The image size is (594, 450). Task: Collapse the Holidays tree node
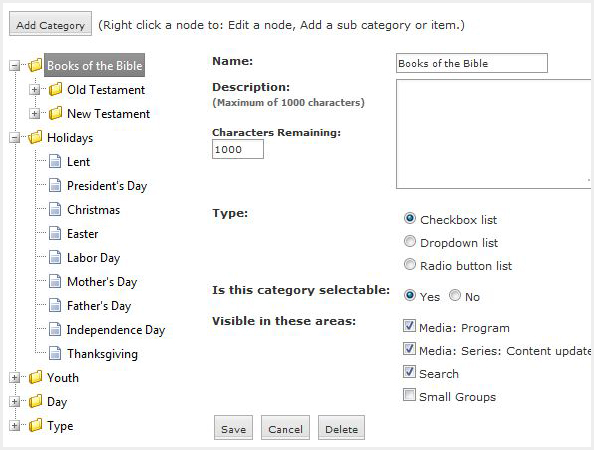click(14, 138)
